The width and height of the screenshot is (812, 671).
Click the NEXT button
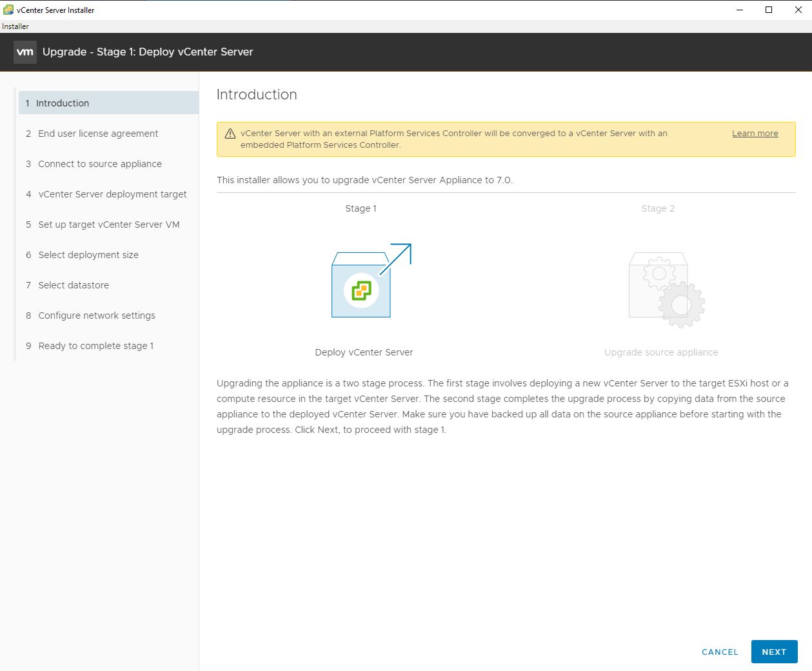click(x=774, y=652)
